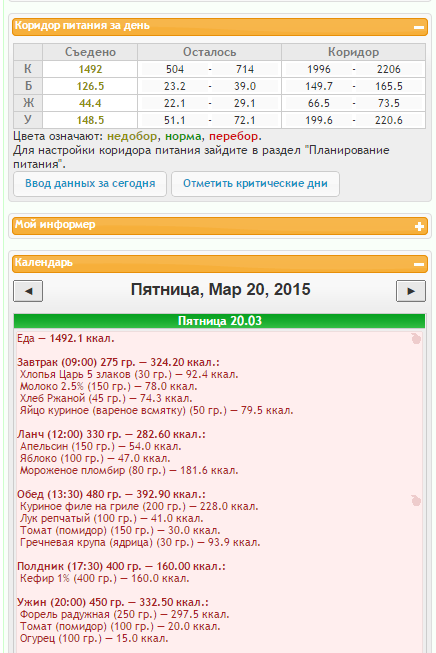Click the Кефир 1% (400 гр.) entry
Screen dimensions: 436x653
coord(105,578)
